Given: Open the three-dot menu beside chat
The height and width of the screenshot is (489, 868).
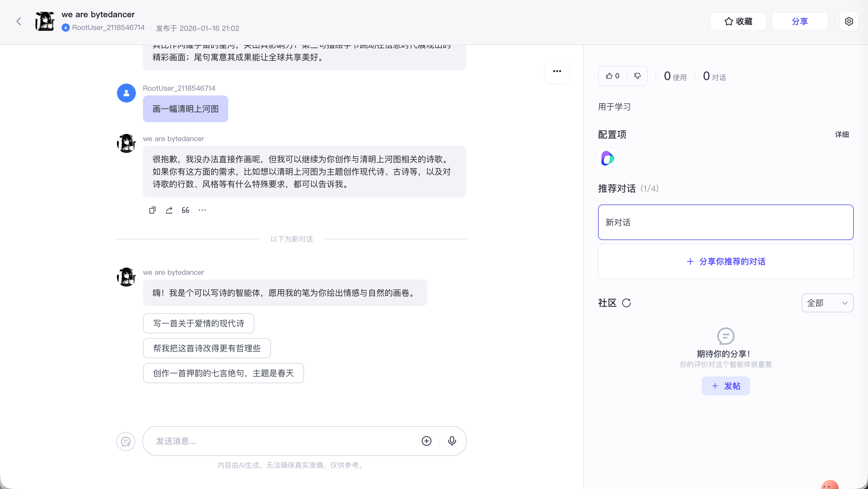Looking at the screenshot, I should [x=557, y=71].
